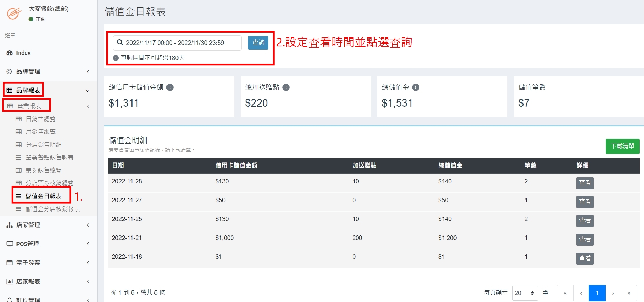Click the 大麥餐飲 brand logo icon
This screenshot has width=644, height=302.
[14, 13]
